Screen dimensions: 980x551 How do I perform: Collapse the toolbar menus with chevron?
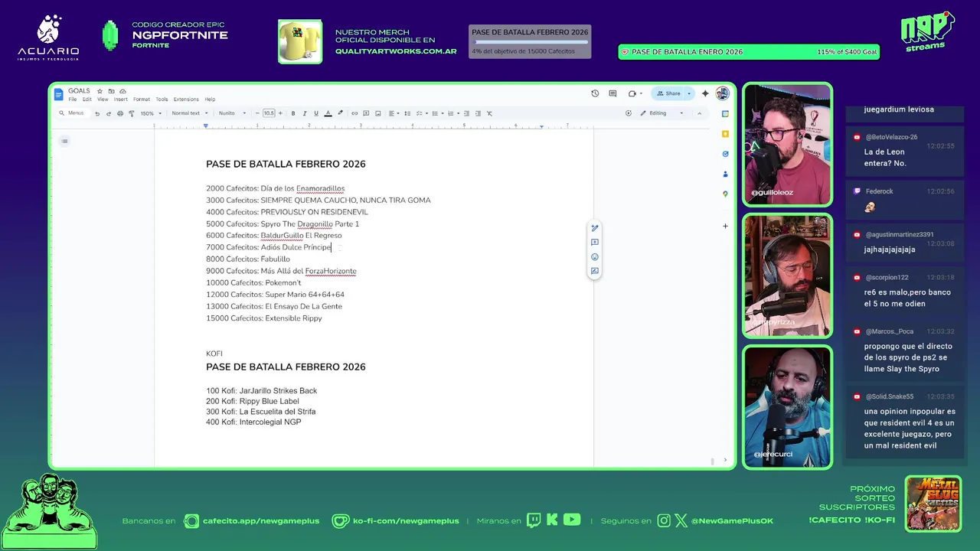click(x=699, y=113)
